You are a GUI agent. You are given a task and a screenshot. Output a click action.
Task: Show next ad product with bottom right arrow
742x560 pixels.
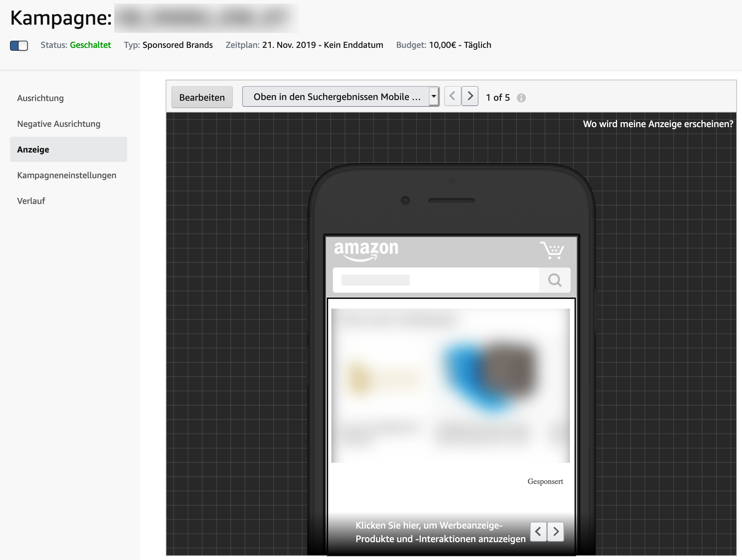556,532
